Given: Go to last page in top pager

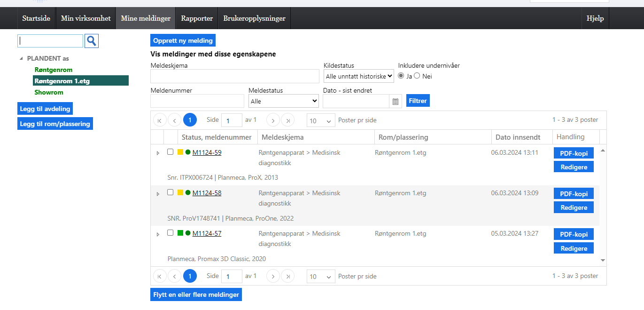Looking at the screenshot, I should (x=288, y=120).
